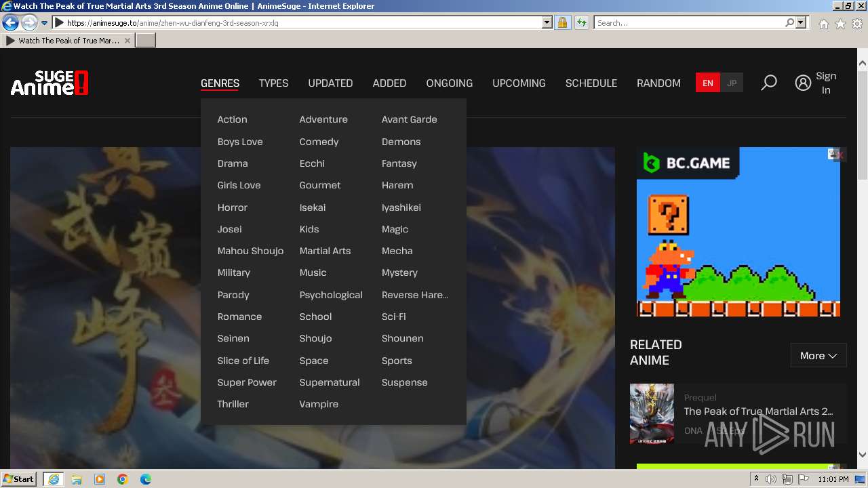Click the URL address field
Image resolution: width=868 pixels, height=488 pixels.
click(302, 22)
